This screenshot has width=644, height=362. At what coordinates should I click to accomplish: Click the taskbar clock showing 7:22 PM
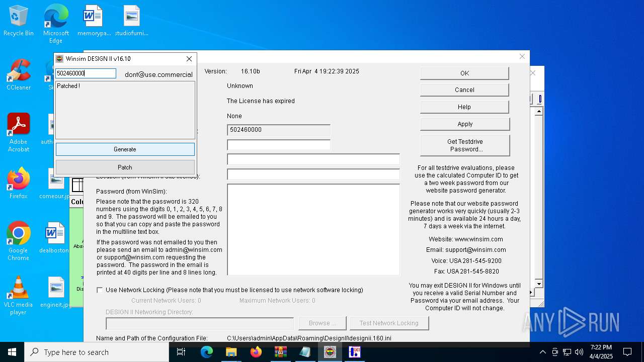tap(601, 352)
